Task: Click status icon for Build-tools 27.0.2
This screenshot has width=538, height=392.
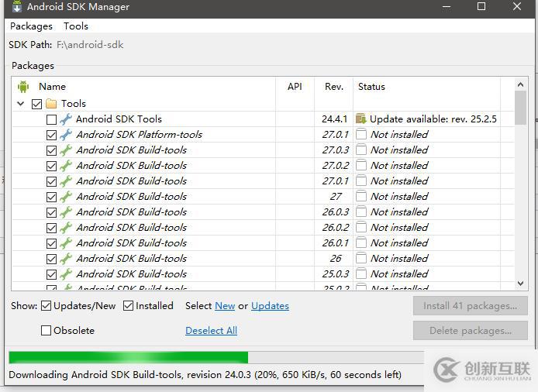Action: (361, 165)
